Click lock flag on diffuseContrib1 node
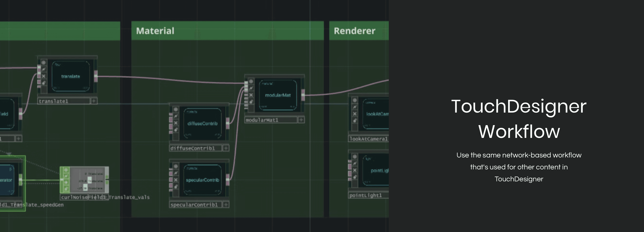Viewport: 644px width, 232px height. (176, 130)
